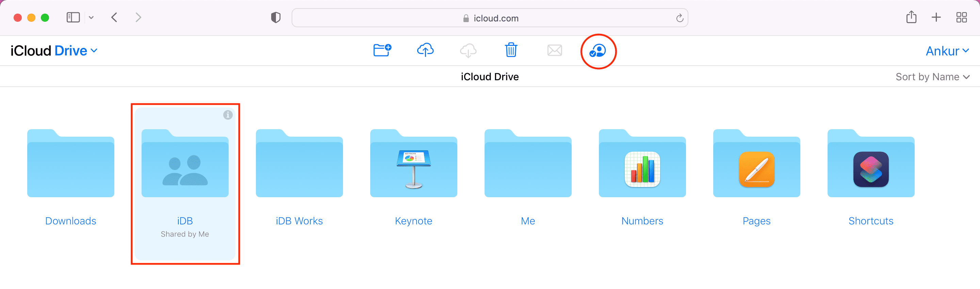980x289 pixels.
Task: Select the Keynote folder
Action: tap(413, 163)
